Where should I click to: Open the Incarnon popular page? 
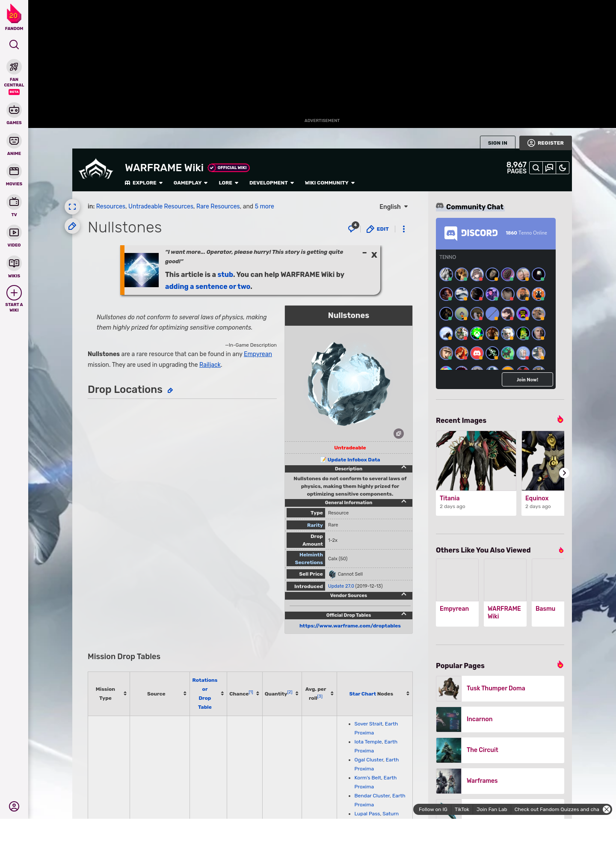click(500, 719)
